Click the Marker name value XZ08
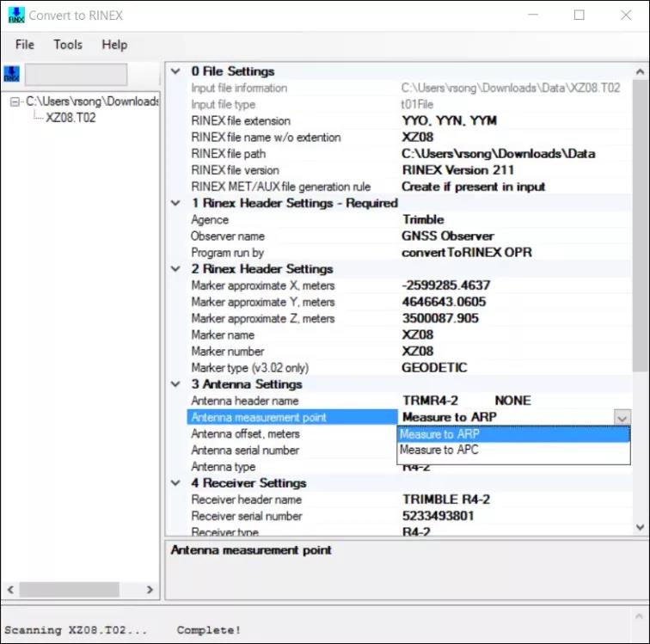Image resolution: width=650 pixels, height=644 pixels. click(418, 335)
